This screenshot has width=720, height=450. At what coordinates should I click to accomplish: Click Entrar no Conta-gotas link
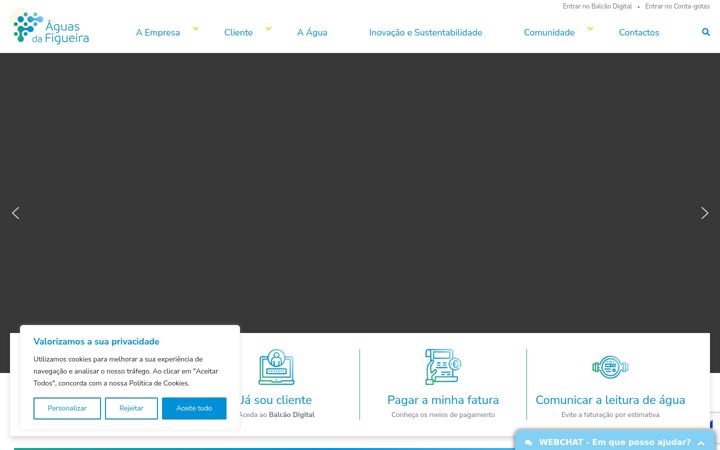[677, 6]
